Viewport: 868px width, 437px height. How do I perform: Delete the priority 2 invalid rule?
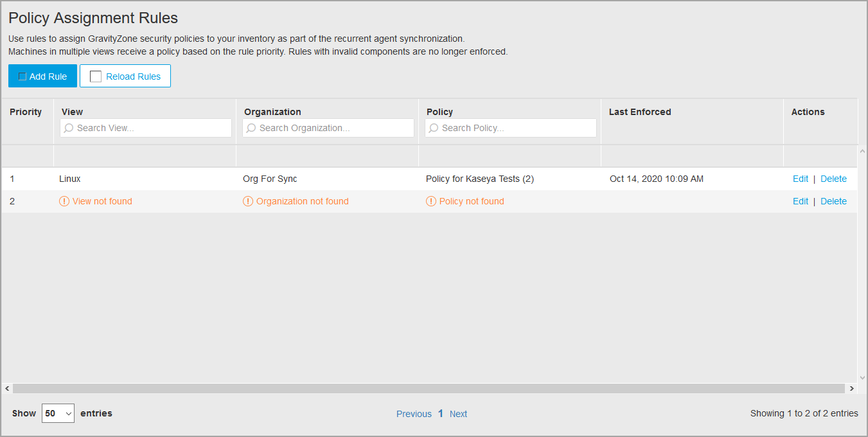tap(833, 201)
